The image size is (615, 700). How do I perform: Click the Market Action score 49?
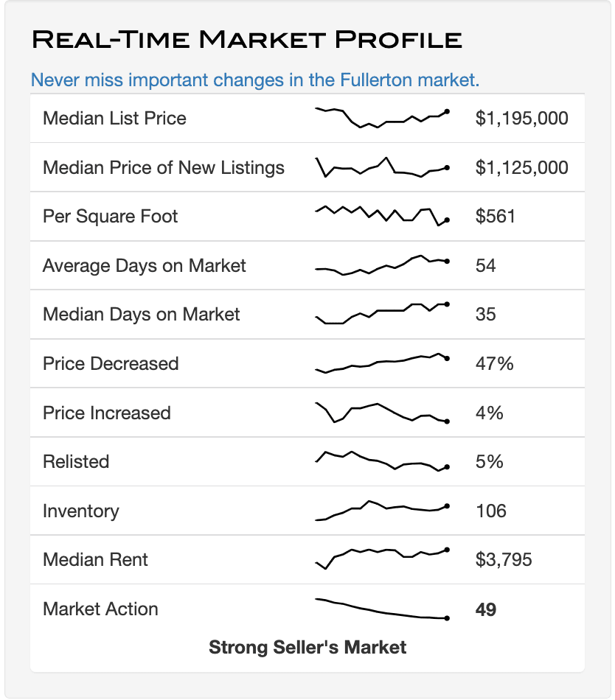coord(485,609)
